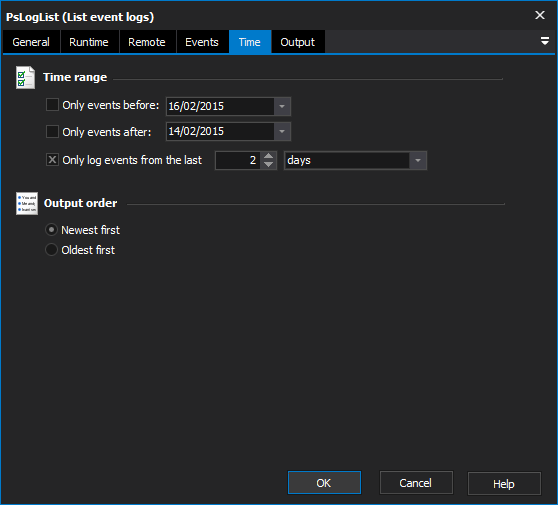
Task: Close the PsLogList dialog
Action: pos(540,15)
